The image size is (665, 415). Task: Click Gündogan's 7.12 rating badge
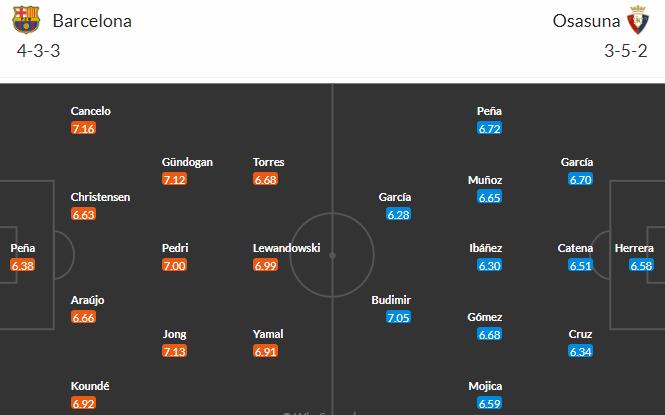pyautogui.click(x=174, y=179)
